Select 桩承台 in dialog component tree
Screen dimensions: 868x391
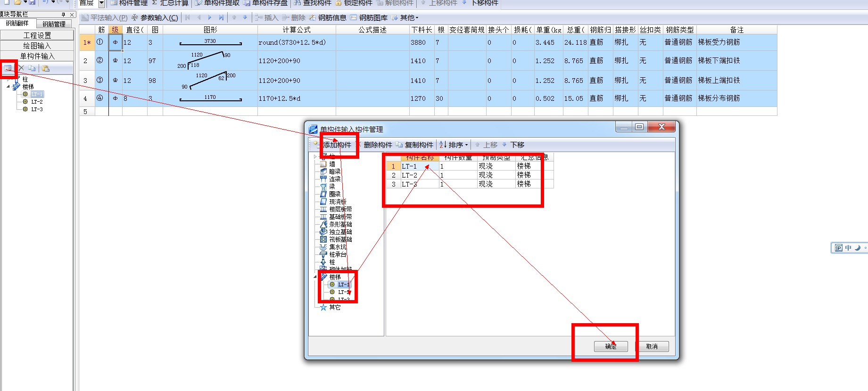(x=338, y=254)
